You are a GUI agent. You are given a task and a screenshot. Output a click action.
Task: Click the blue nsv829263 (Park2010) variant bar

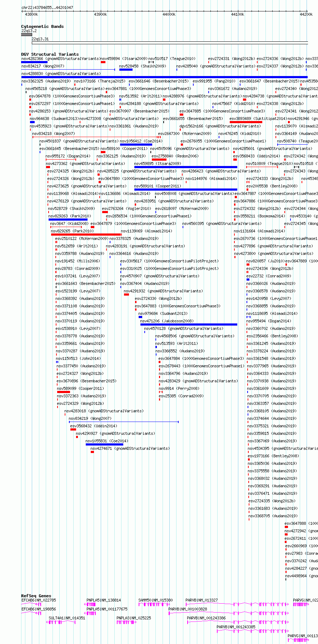pyautogui.click(x=68, y=220)
